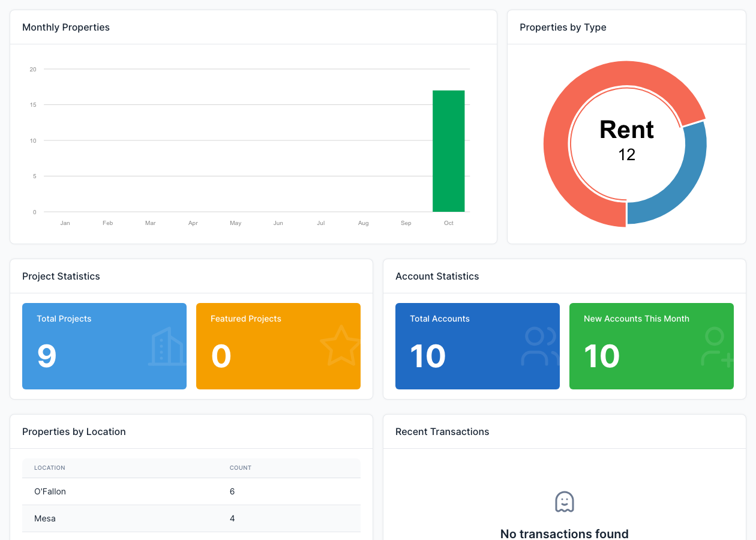Click the building icon in Total Projects card
756x540 pixels.
167,346
